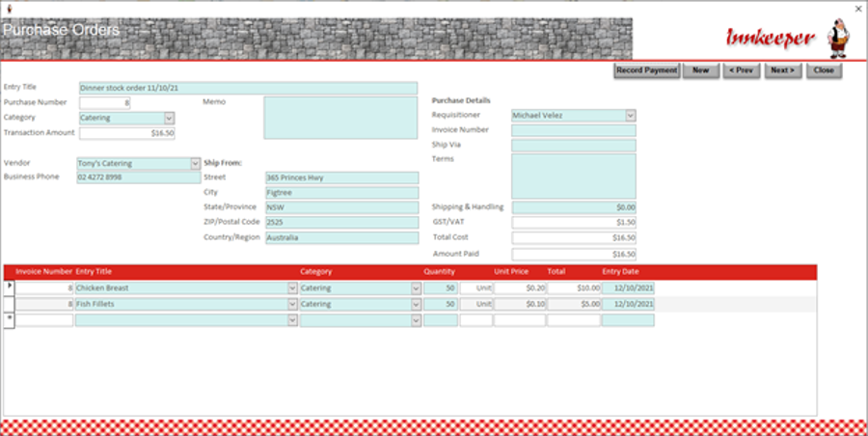Image resolution: width=868 pixels, height=436 pixels.
Task: Click the app icon in title bar
Action: pyautogui.click(x=9, y=9)
